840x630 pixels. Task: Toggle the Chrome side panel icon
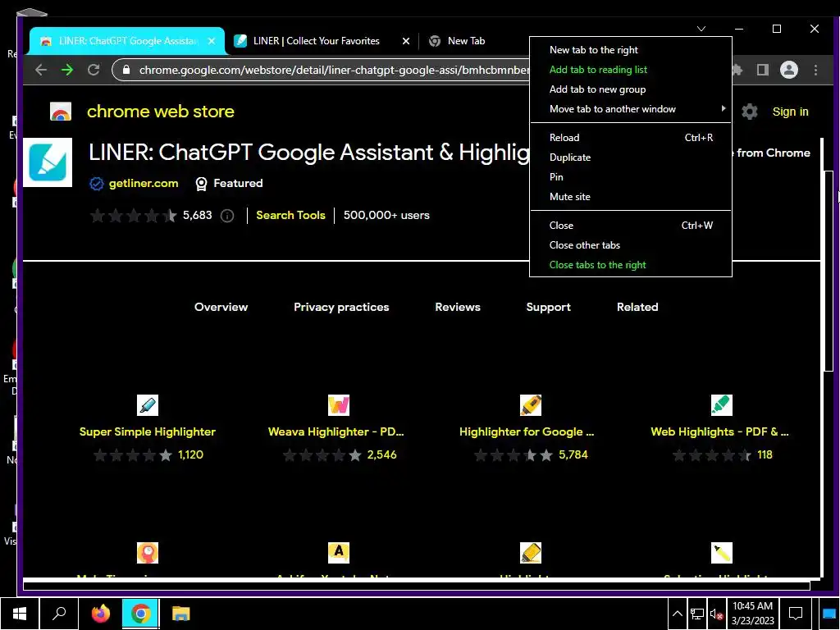tap(763, 70)
